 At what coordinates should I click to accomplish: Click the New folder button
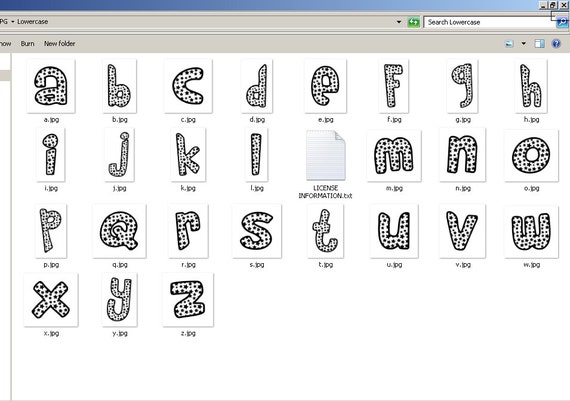click(59, 44)
